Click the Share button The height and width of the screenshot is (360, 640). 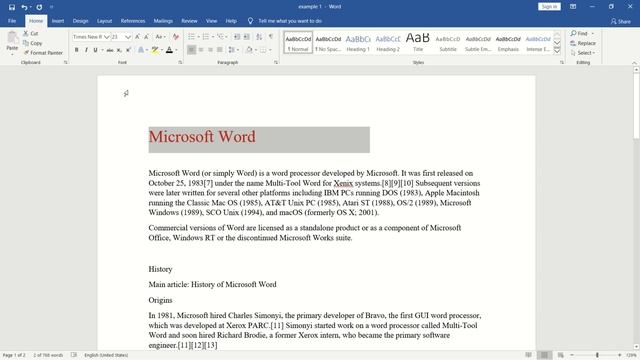click(620, 21)
